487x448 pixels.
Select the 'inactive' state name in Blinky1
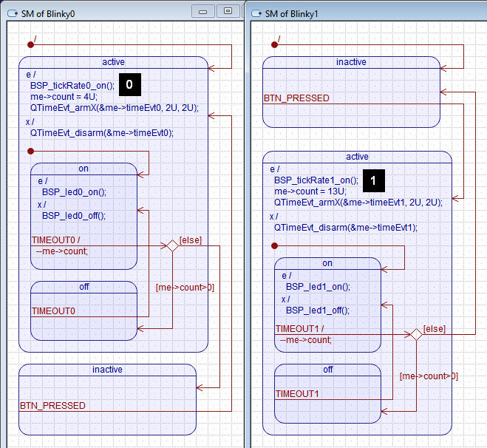click(351, 62)
